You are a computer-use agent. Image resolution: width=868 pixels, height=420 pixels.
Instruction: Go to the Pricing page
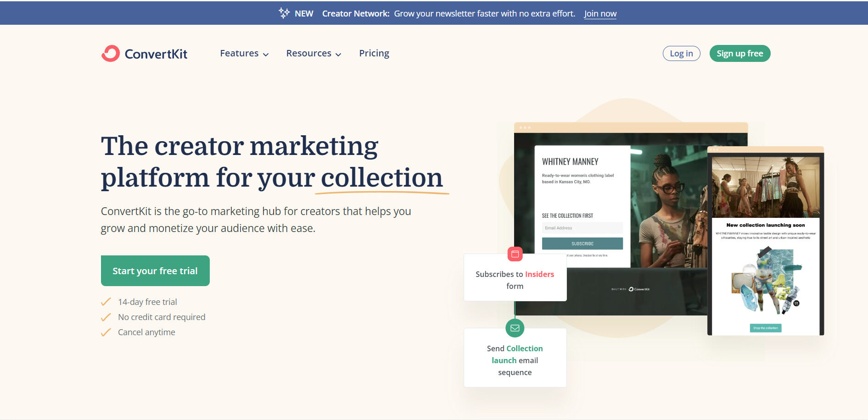374,53
